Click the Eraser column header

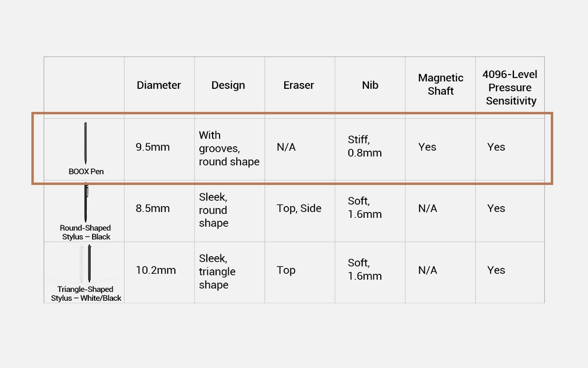click(x=298, y=85)
